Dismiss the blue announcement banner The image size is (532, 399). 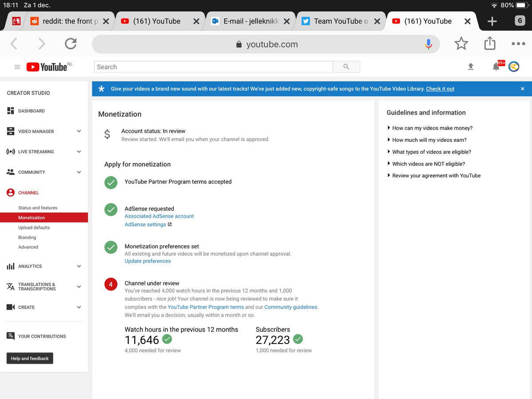tap(522, 89)
